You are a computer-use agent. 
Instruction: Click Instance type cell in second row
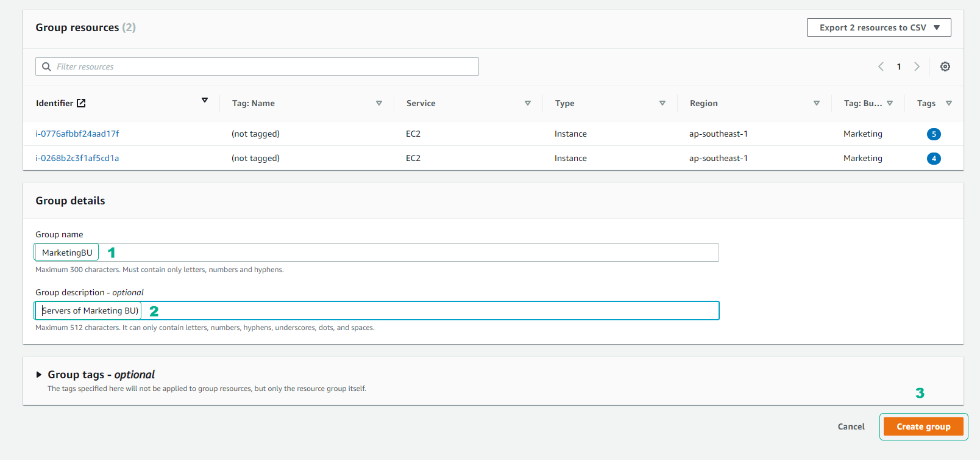click(570, 158)
